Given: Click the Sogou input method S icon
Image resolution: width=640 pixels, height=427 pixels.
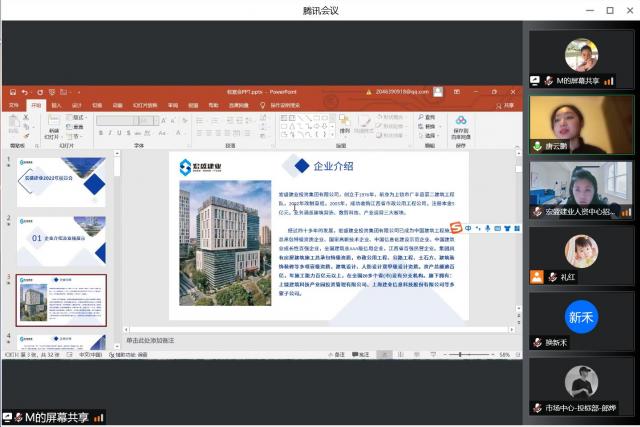Looking at the screenshot, I should 457,229.
